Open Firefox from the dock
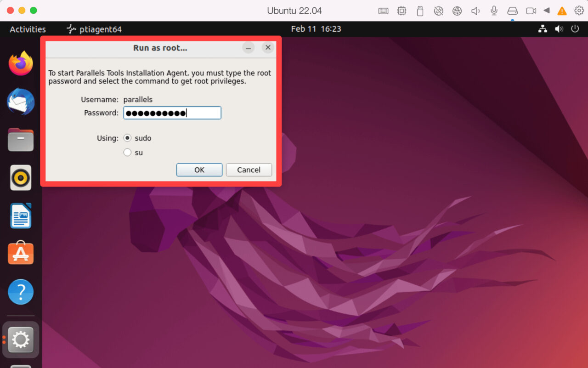The height and width of the screenshot is (368, 588). 20,63
